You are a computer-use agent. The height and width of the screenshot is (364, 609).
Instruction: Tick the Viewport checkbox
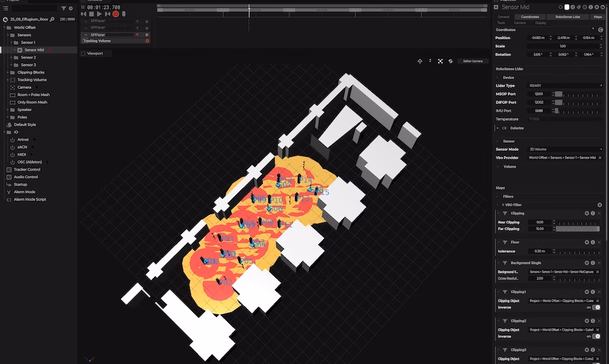pos(83,53)
